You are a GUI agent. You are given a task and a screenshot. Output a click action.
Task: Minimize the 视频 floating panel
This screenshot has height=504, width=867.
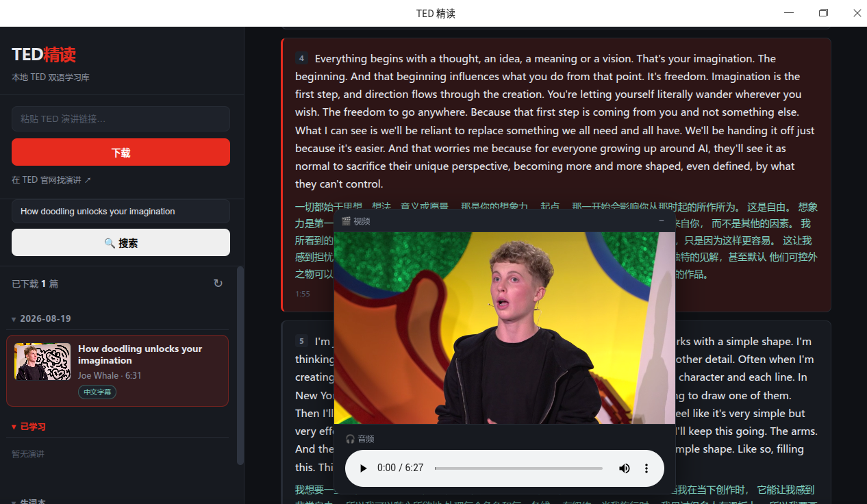(x=662, y=220)
